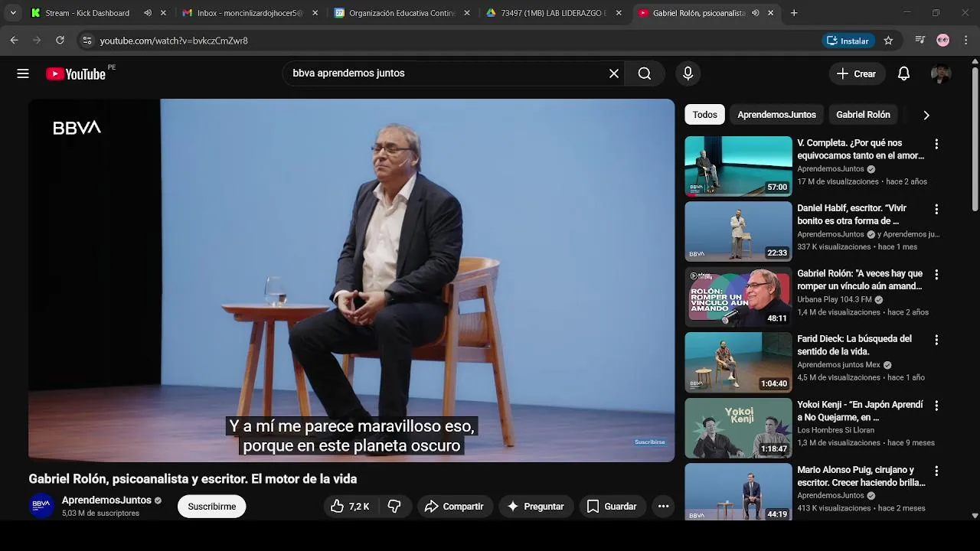Image resolution: width=980 pixels, height=551 pixels.
Task: Click the Suscribirse watermark in video
Action: (649, 442)
